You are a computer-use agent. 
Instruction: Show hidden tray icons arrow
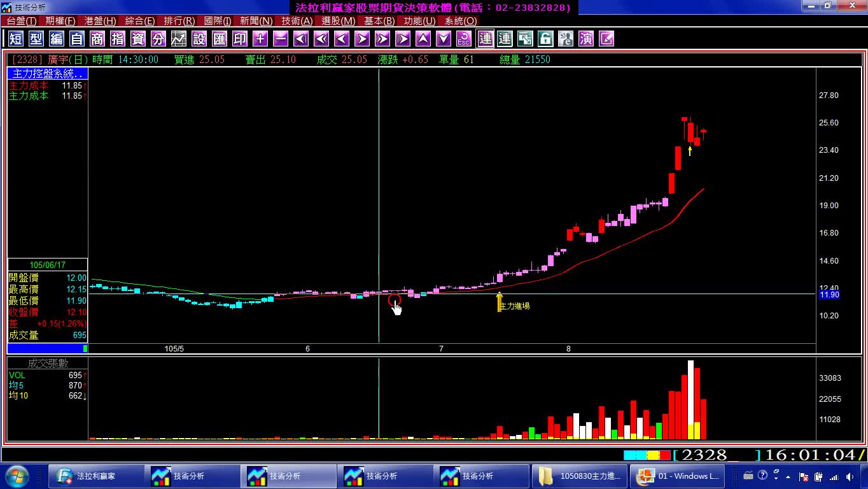click(x=788, y=476)
